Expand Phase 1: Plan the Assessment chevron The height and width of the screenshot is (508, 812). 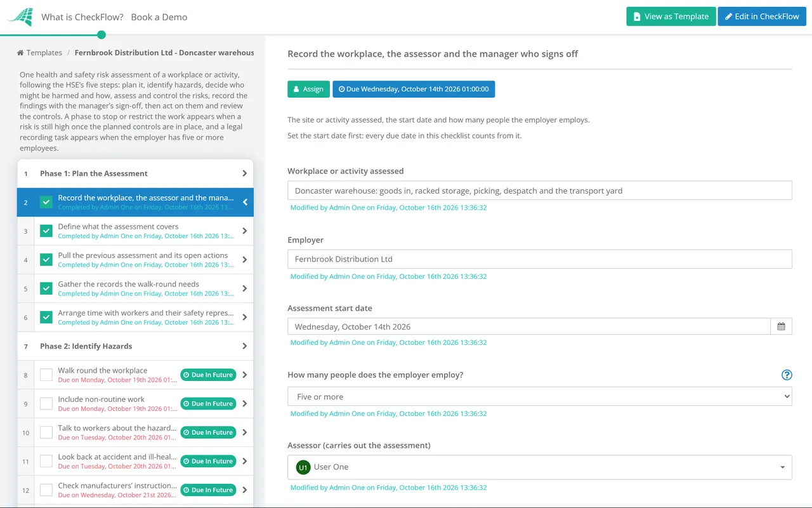[245, 173]
